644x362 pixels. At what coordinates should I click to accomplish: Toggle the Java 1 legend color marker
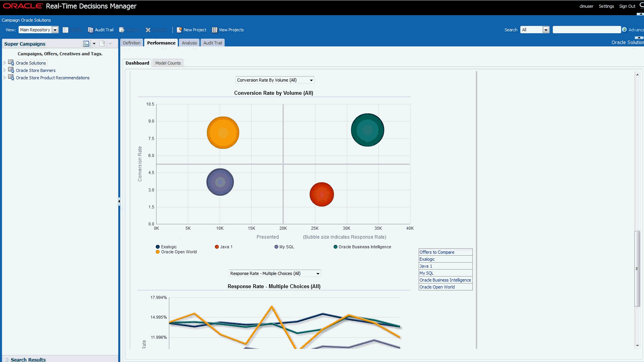pos(217,247)
